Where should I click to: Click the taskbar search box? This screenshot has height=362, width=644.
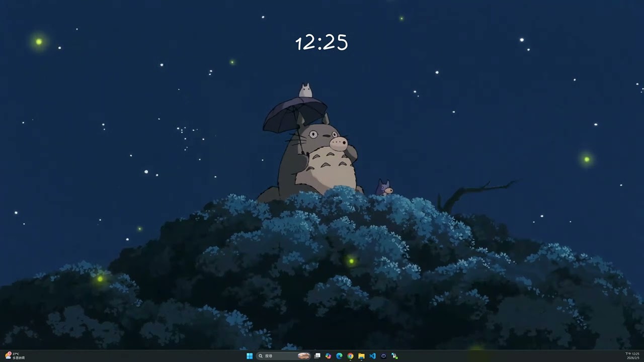(284, 356)
